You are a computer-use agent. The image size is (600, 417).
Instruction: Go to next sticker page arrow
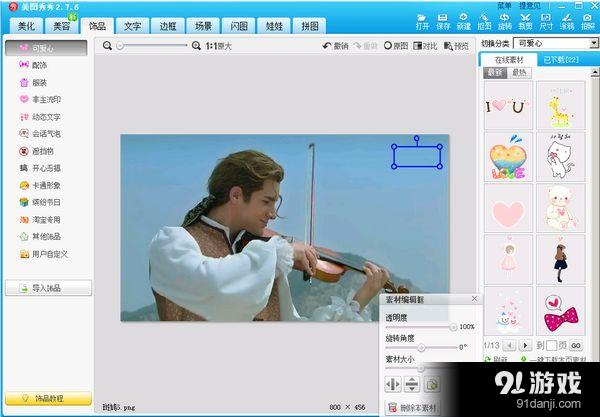coord(525,345)
